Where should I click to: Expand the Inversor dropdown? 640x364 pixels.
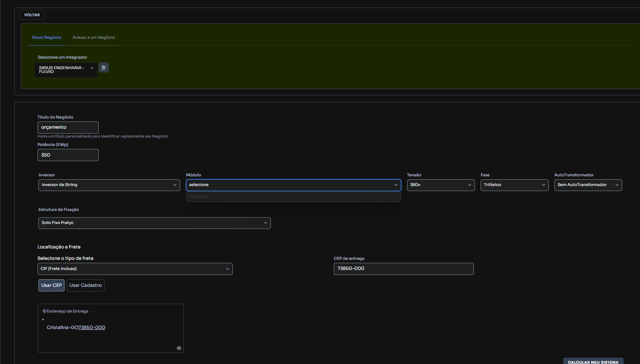(109, 185)
